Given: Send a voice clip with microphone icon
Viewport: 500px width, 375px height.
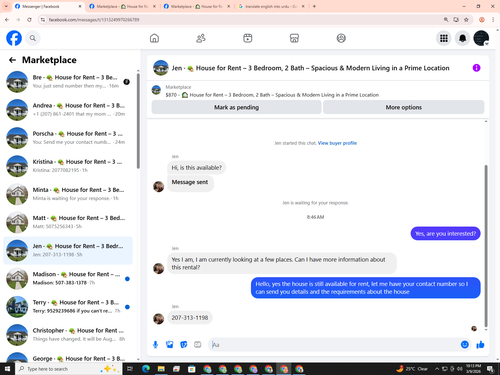Looking at the screenshot, I should [x=155, y=345].
